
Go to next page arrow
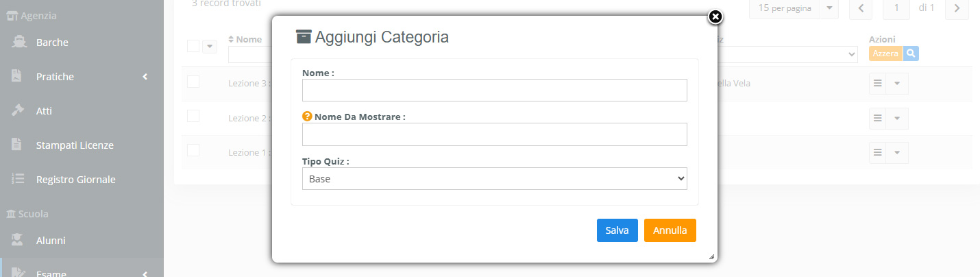point(956,8)
